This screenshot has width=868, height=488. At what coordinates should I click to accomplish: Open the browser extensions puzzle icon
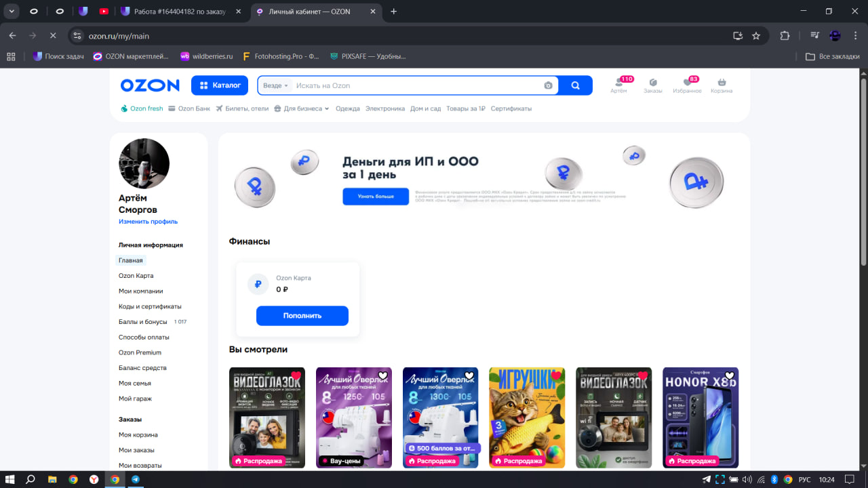pyautogui.click(x=785, y=35)
